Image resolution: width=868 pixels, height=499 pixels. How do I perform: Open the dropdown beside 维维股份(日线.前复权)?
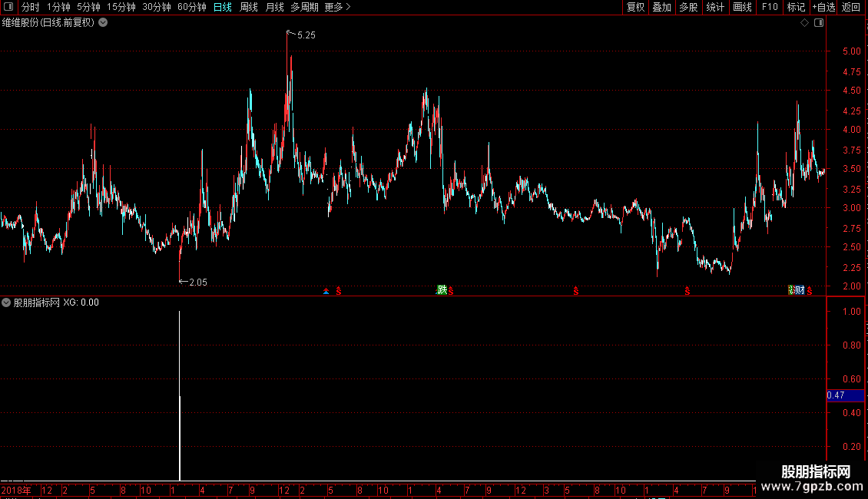103,23
